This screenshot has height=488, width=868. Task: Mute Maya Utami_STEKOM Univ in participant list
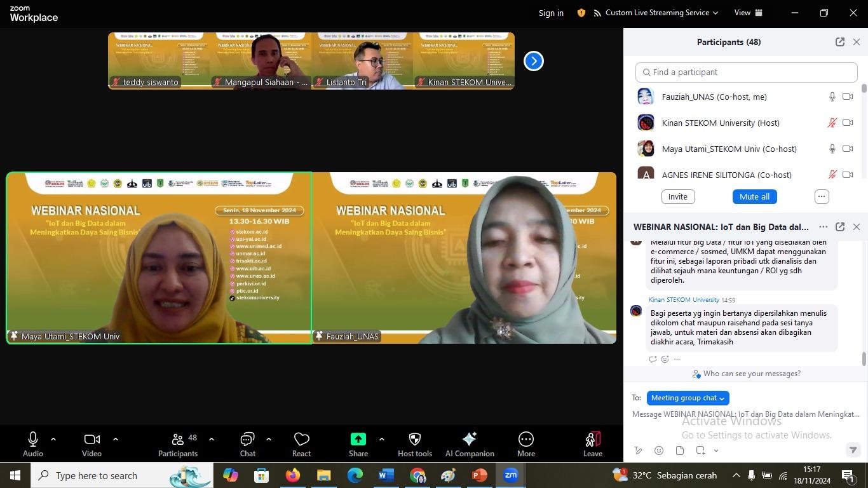(x=832, y=149)
